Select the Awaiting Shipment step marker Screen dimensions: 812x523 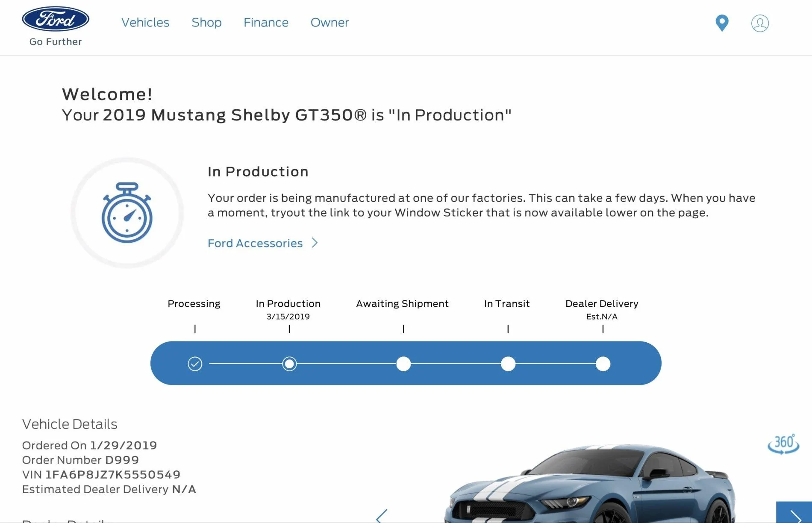coord(403,364)
